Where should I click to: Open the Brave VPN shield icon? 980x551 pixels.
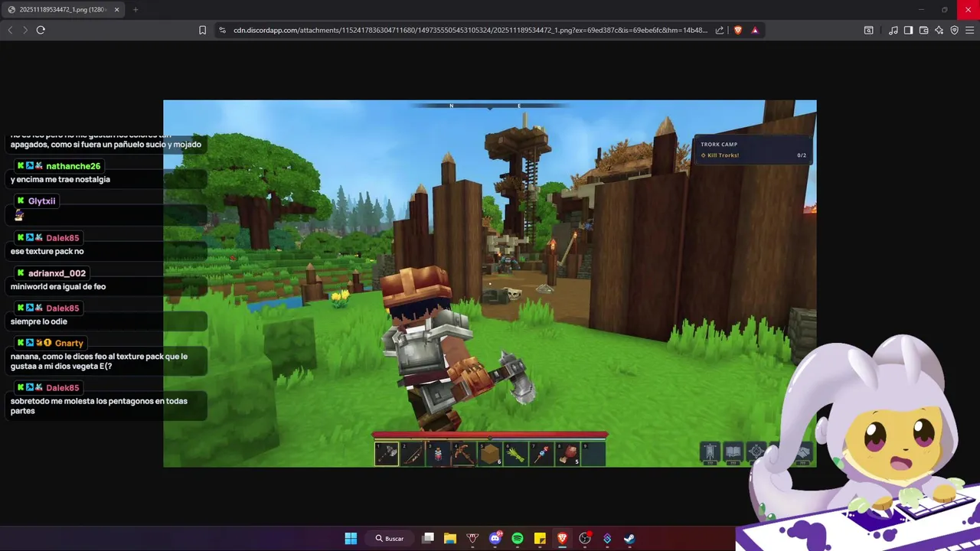click(x=954, y=30)
